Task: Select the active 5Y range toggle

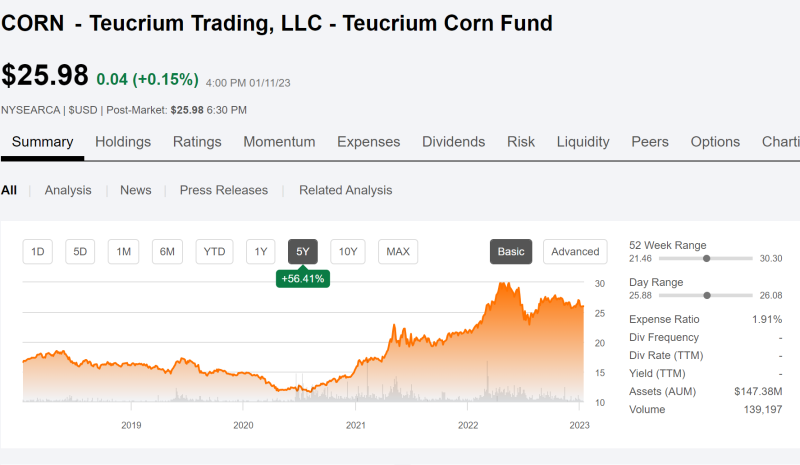Action: (303, 252)
